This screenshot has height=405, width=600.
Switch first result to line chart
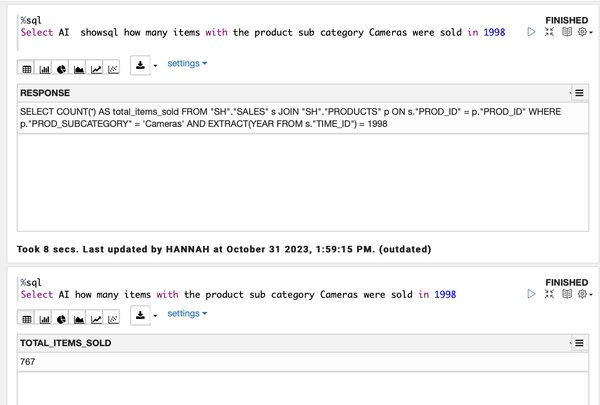(x=96, y=69)
